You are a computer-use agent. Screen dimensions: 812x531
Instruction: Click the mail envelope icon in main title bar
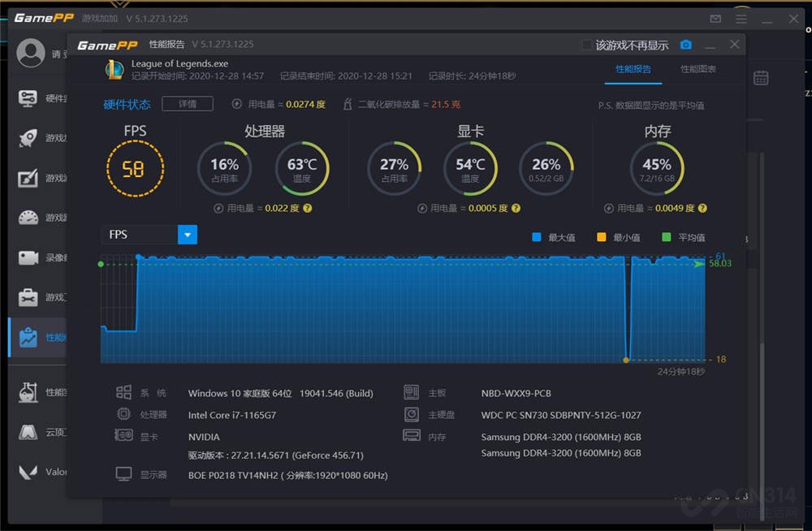(715, 19)
